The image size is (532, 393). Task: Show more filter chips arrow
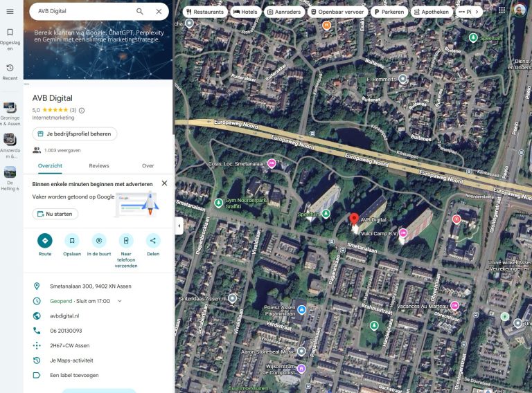477,12
